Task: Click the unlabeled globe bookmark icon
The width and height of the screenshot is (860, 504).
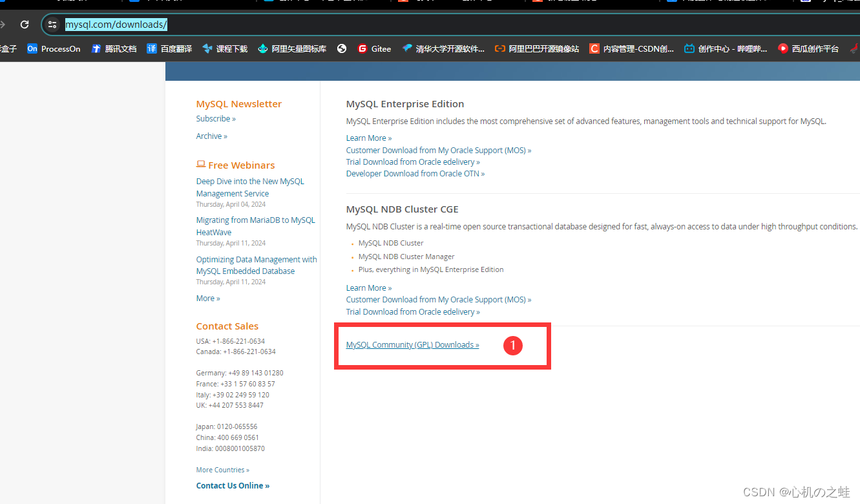Action: point(342,48)
